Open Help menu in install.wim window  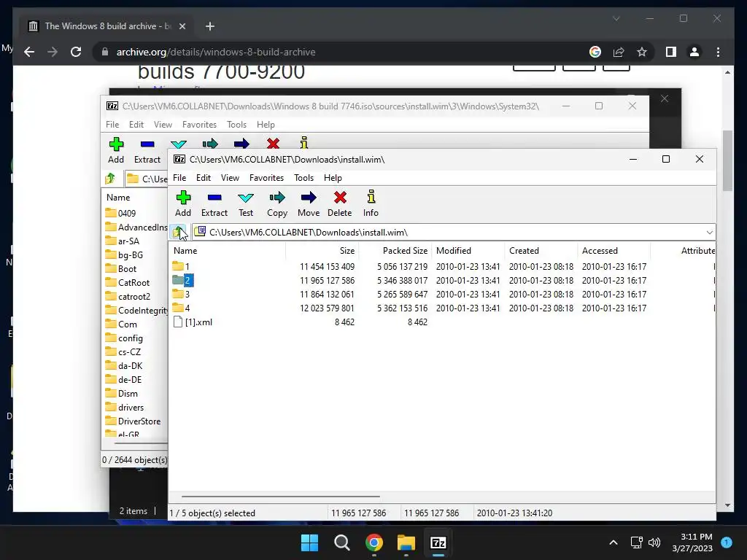coord(333,178)
